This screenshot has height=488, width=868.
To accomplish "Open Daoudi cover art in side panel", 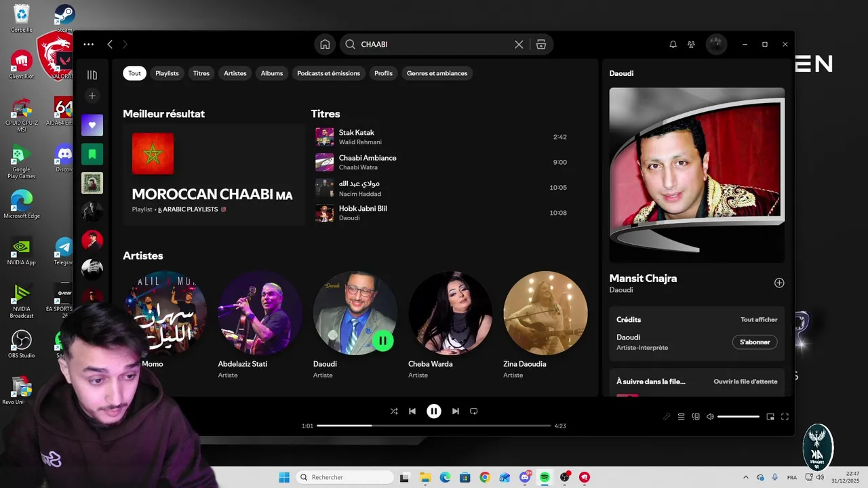I will (697, 175).
